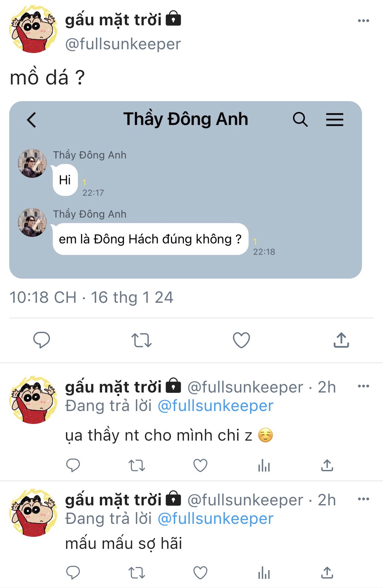This screenshot has height=588, width=383.
Task: Like the main tweet
Action: click(x=241, y=340)
